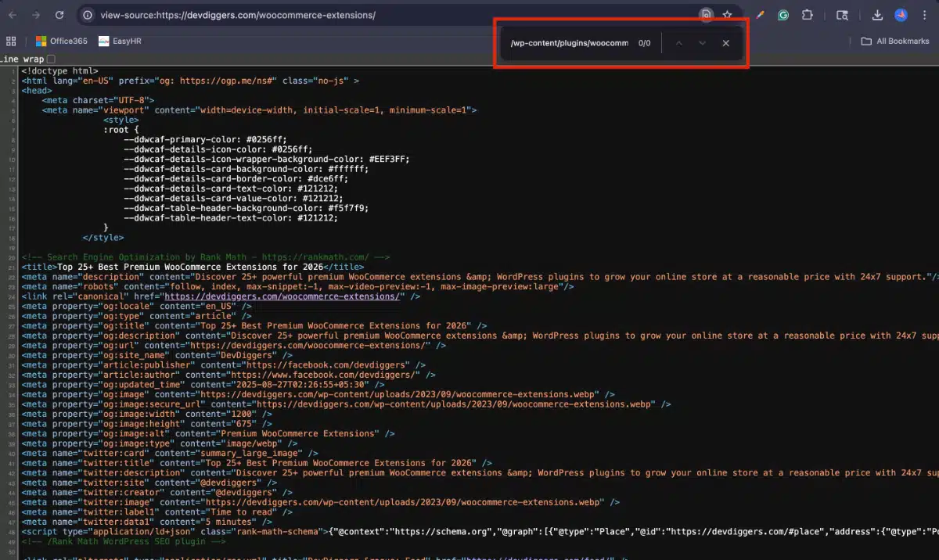Click the og:site_name DevDiggers line
This screenshot has width=939, height=560.
[x=156, y=355]
